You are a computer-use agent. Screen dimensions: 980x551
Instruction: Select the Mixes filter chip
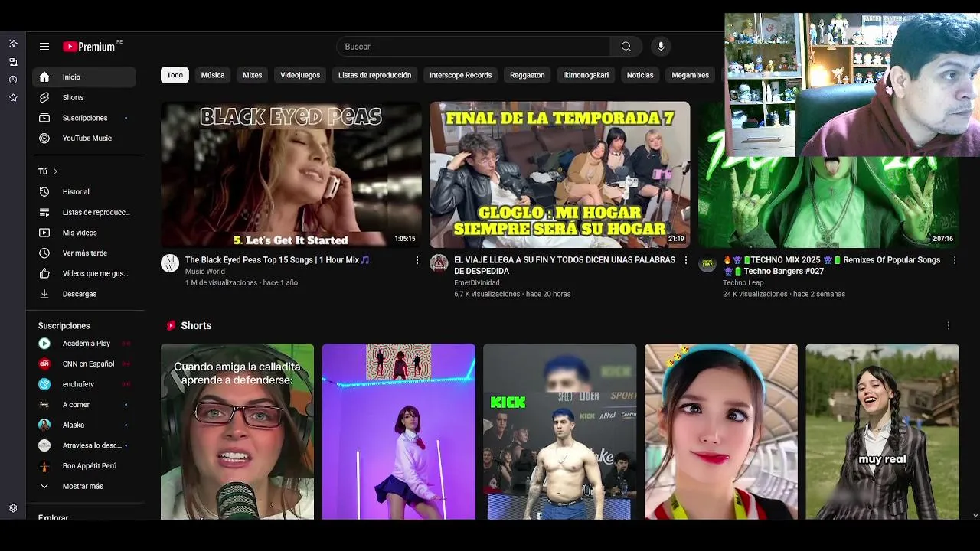click(253, 75)
